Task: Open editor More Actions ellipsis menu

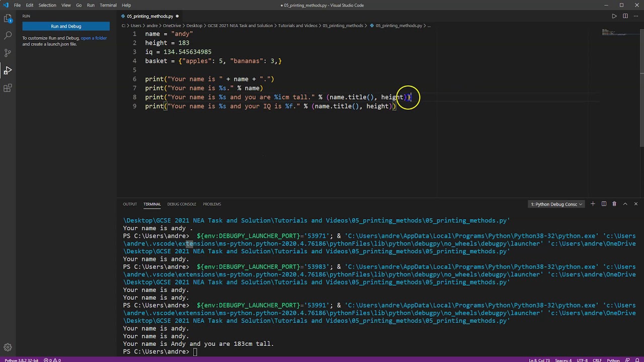Action: click(636, 16)
